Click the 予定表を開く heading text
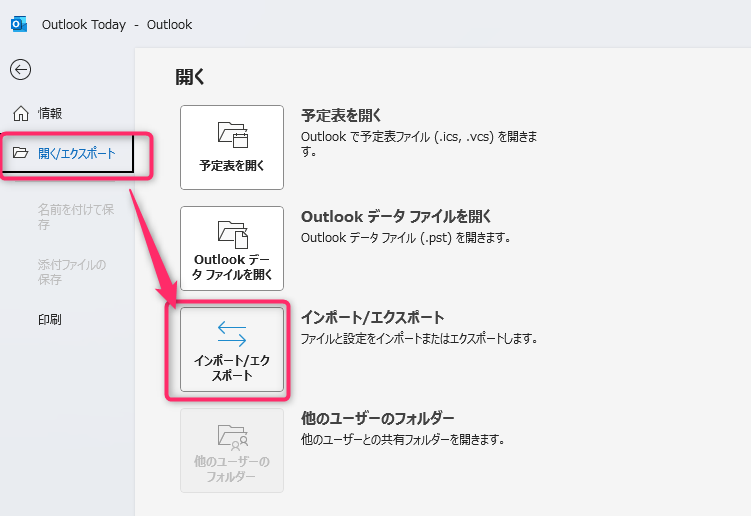751x516 pixels. (x=341, y=115)
